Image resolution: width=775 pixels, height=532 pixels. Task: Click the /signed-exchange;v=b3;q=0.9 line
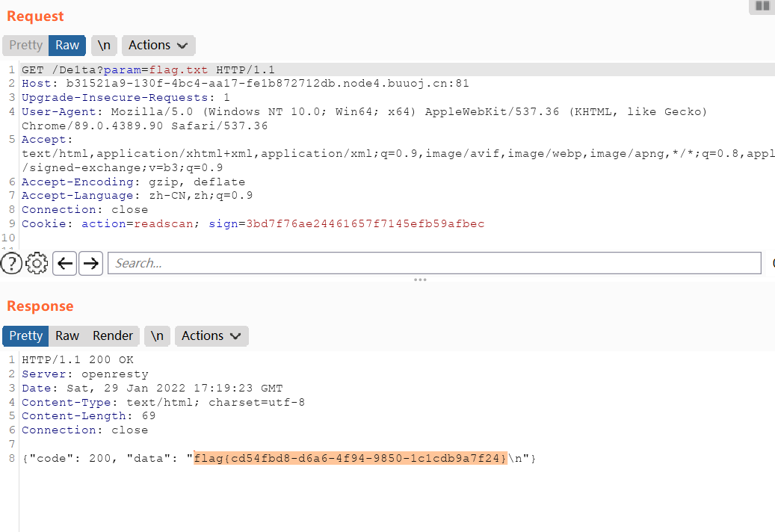pyautogui.click(x=122, y=168)
